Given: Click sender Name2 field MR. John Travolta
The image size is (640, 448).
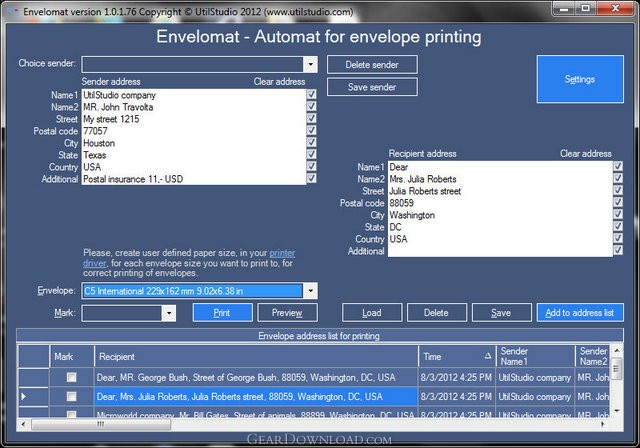Looking at the screenshot, I should point(194,107).
